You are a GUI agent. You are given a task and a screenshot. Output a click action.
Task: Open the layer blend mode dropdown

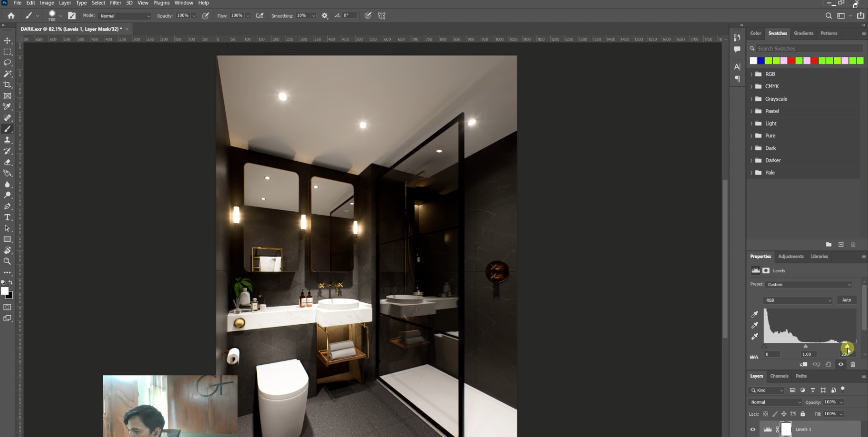click(774, 402)
